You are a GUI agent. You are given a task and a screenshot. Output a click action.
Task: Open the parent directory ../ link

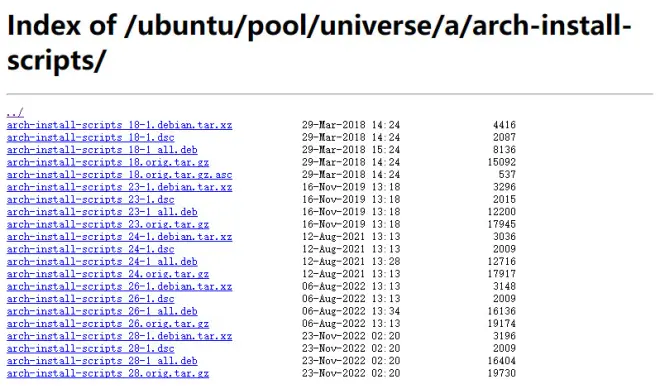pyautogui.click(x=15, y=113)
